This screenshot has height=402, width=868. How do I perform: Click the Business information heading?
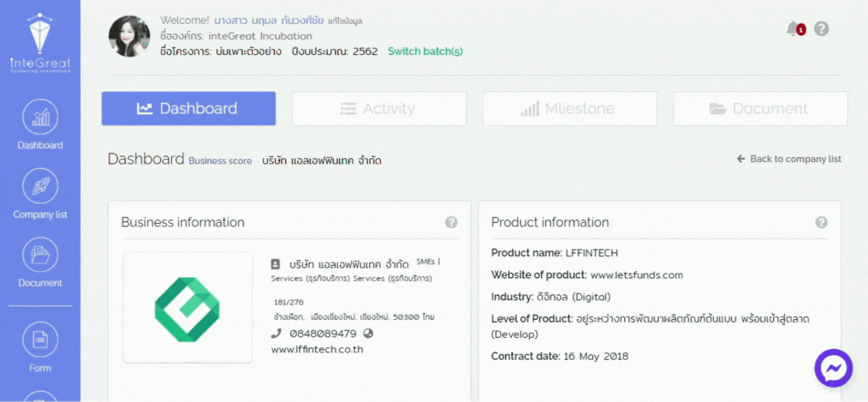click(183, 222)
